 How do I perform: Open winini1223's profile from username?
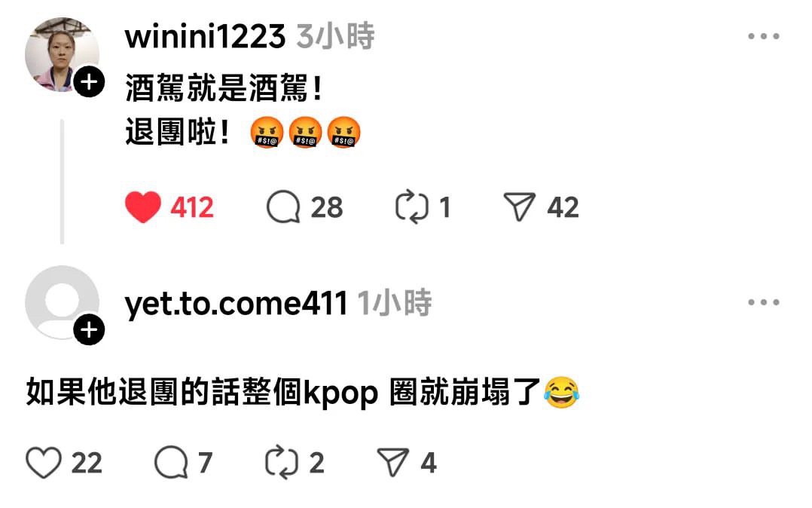[x=205, y=37]
